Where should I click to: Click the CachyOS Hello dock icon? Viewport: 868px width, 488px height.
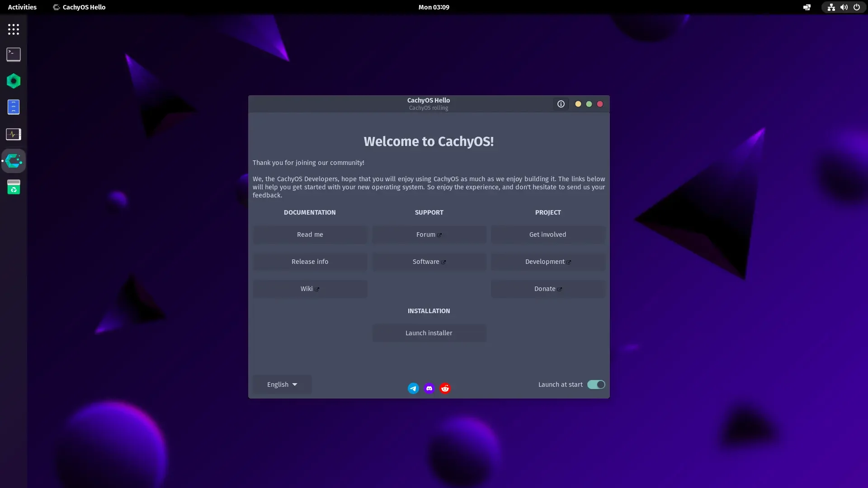[x=14, y=161]
